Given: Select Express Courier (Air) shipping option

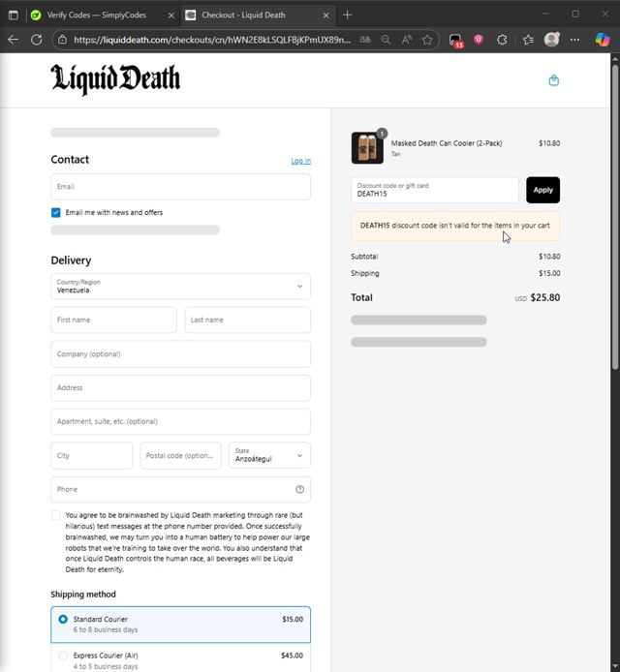Looking at the screenshot, I should 180,660.
